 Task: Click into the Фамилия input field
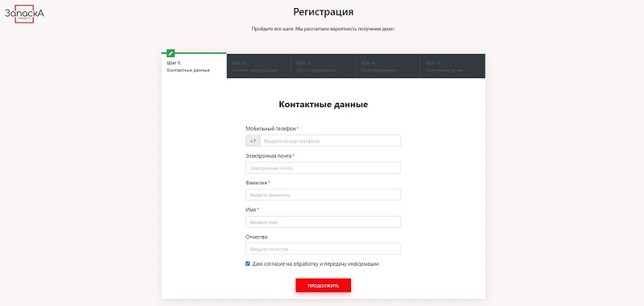tap(324, 195)
